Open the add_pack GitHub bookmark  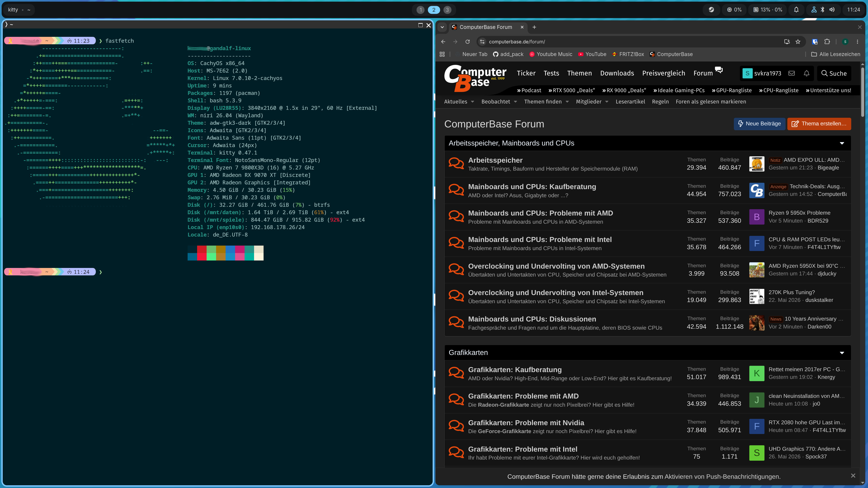point(508,54)
